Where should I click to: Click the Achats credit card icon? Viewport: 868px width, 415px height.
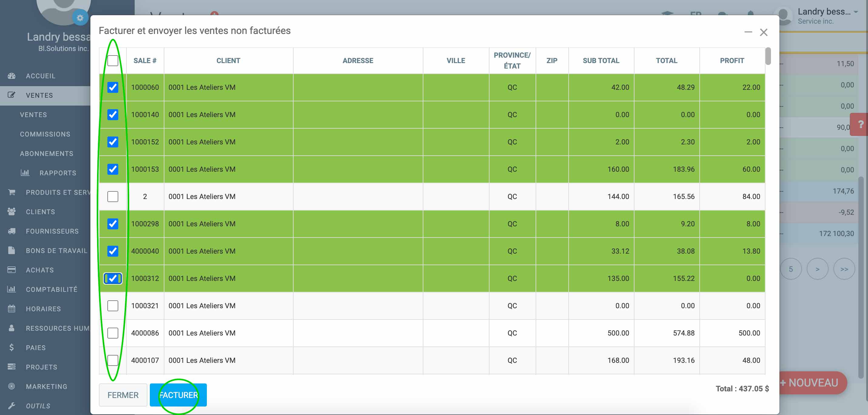tap(12, 270)
